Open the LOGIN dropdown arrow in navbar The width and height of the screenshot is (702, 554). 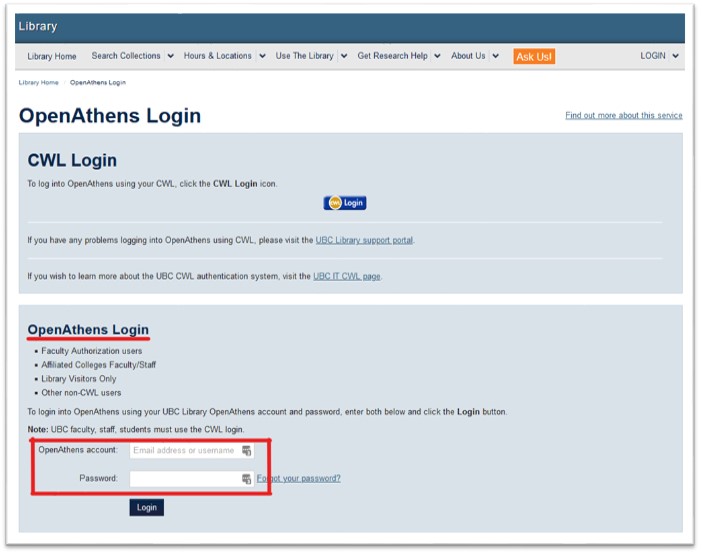676,56
